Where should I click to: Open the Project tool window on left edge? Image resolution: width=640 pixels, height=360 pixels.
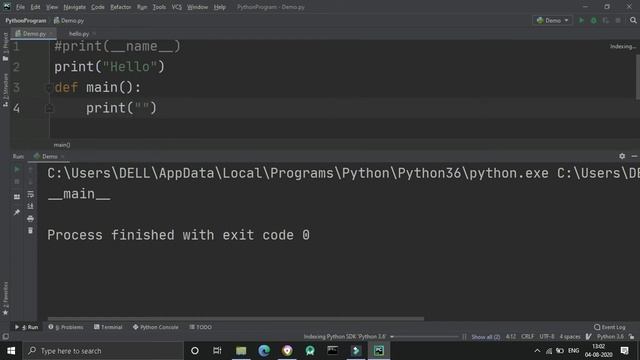pos(5,46)
